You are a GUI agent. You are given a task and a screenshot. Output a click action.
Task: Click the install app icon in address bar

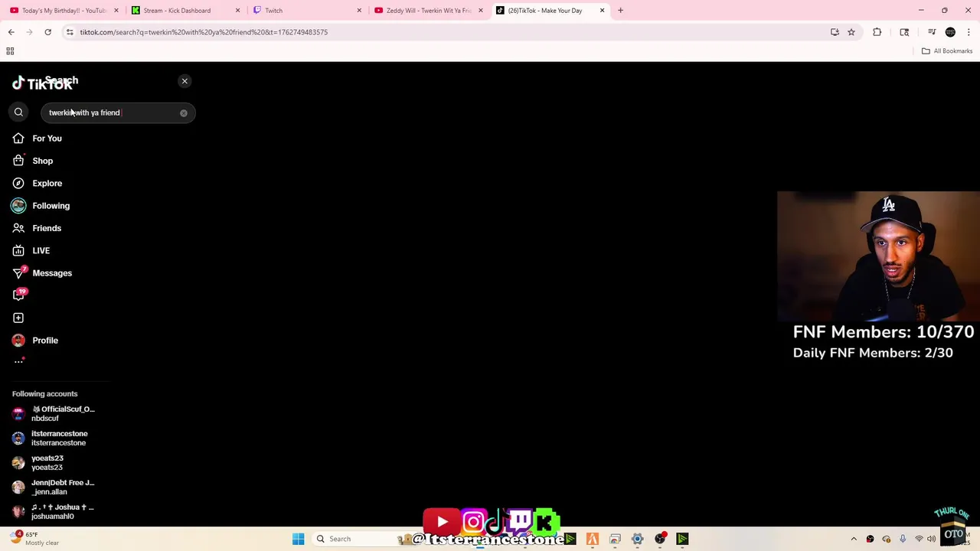click(835, 32)
